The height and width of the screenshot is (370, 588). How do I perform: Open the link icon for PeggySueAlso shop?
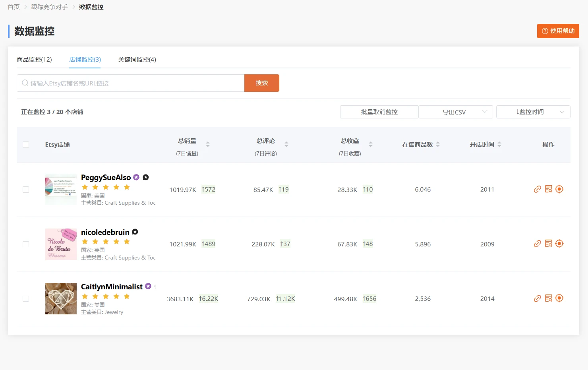[x=537, y=189]
